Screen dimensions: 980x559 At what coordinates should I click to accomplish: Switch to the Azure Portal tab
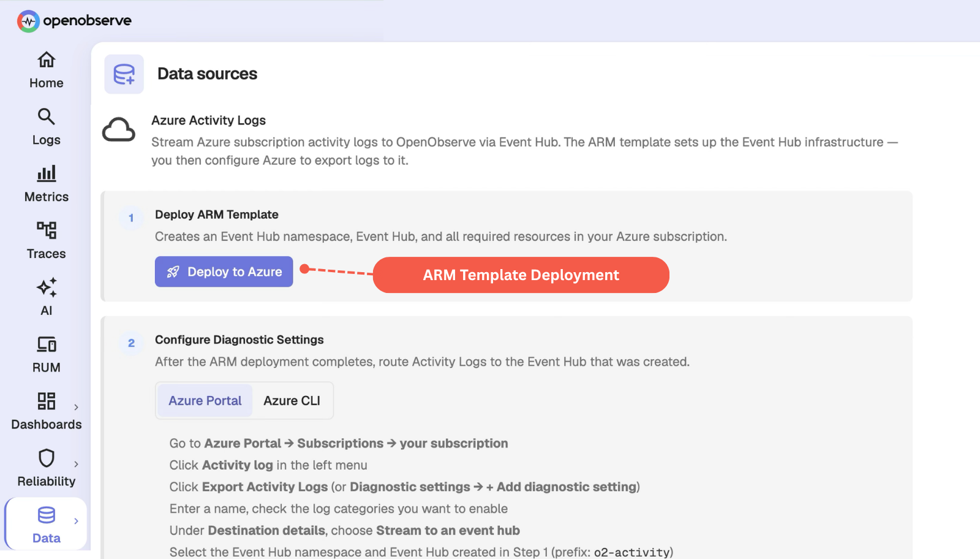205,401
